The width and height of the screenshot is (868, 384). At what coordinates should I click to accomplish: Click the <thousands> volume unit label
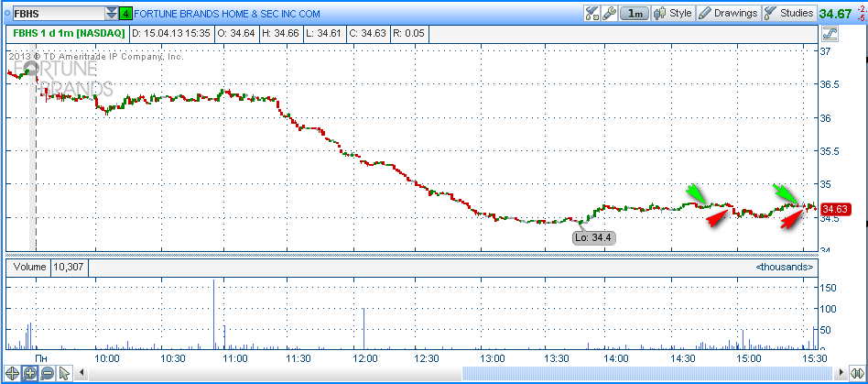(x=785, y=267)
